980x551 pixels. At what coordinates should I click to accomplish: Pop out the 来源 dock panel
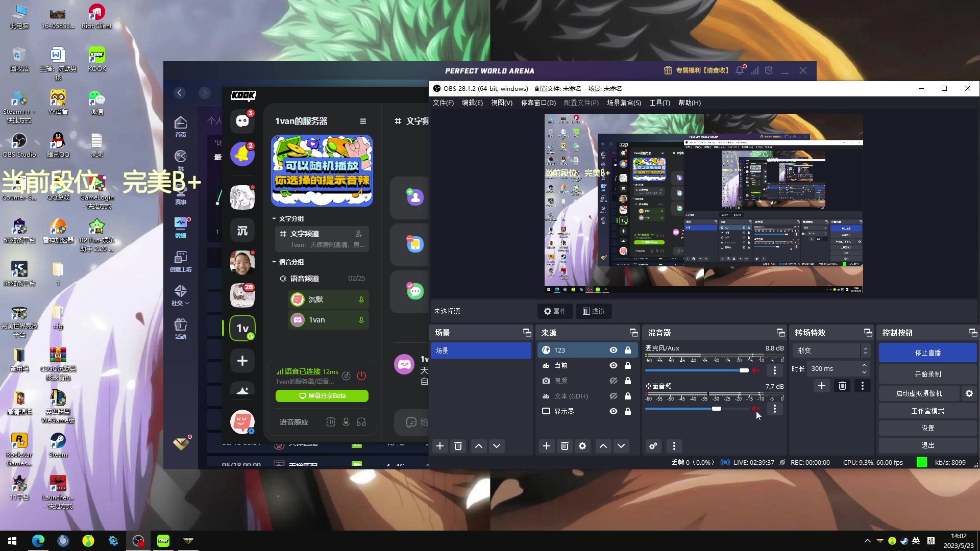coord(634,333)
